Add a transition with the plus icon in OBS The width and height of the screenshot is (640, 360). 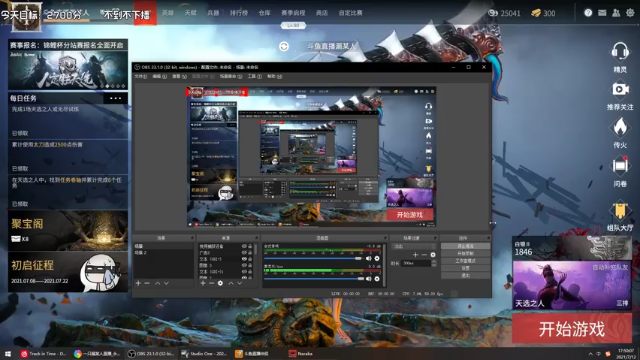[415, 255]
